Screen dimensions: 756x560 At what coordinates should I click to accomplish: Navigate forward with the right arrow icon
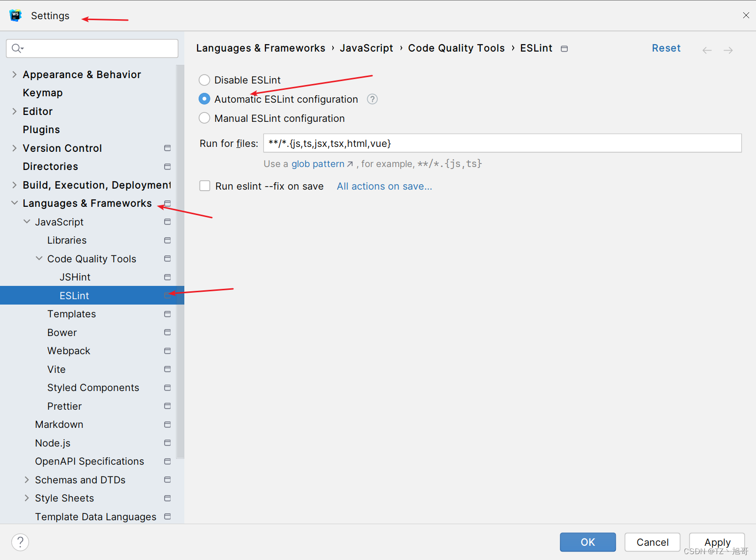coord(728,50)
